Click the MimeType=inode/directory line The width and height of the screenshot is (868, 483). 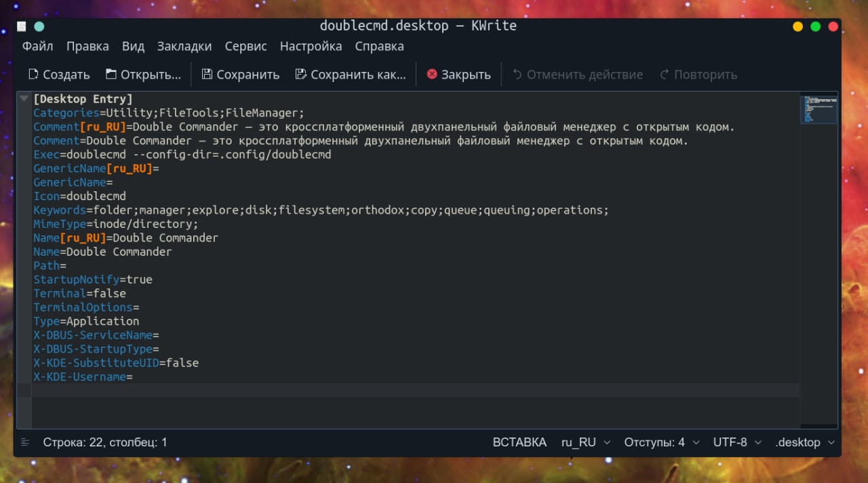(x=116, y=224)
